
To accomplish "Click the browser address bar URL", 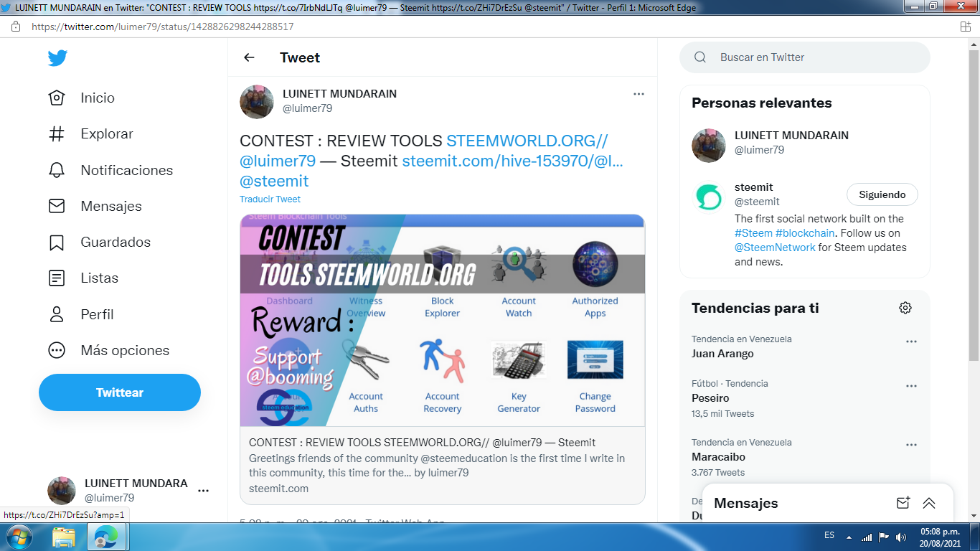I will (162, 27).
